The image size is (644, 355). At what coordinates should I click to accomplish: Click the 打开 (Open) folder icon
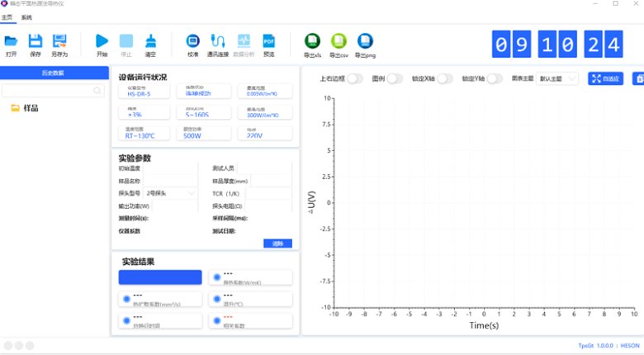coord(11,41)
